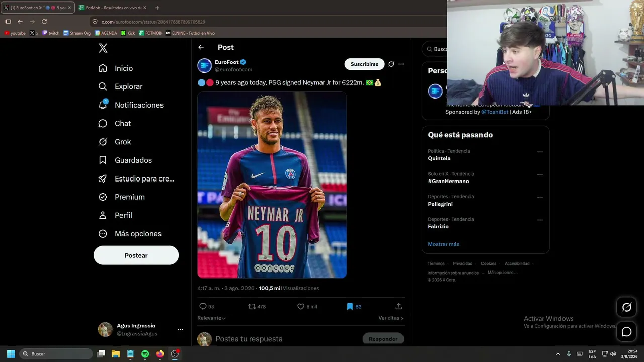This screenshot has width=644, height=362.
Task: Click the Postear button
Action: pos(136,255)
